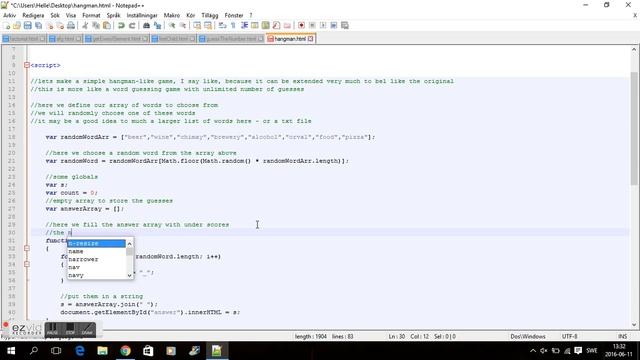Screen dimensions: 640x360
Task: Open the Inställningar menu
Action: pyautogui.click(x=142, y=16)
